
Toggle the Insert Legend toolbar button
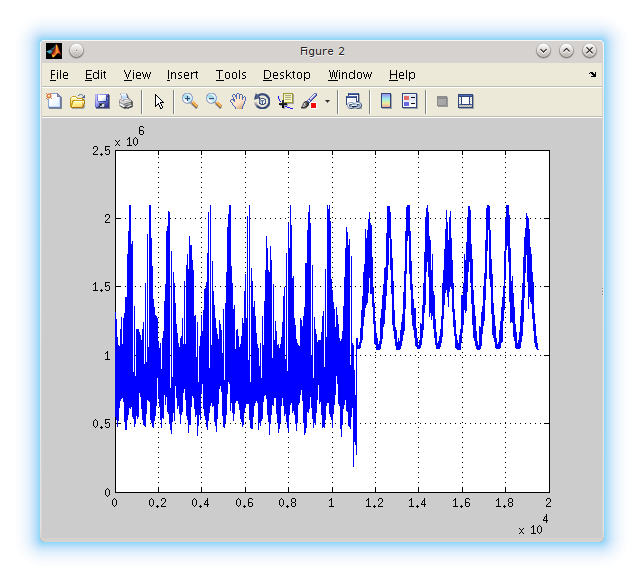tap(409, 101)
